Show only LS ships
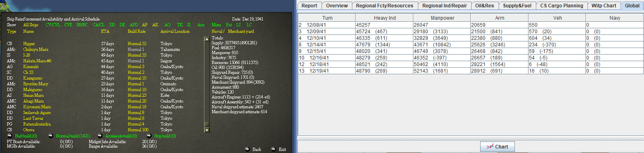The image size is (644, 153). 238,25
